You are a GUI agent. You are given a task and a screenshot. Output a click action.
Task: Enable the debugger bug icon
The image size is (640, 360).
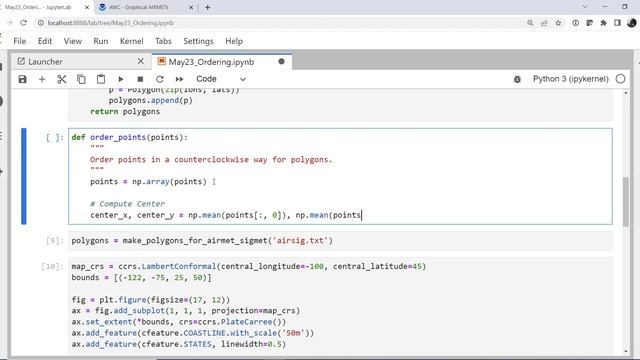(x=517, y=79)
